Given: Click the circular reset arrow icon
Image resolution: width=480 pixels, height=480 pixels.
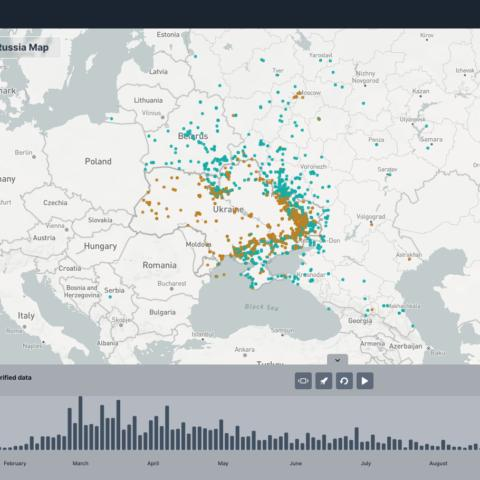Looking at the screenshot, I should click(x=344, y=381).
